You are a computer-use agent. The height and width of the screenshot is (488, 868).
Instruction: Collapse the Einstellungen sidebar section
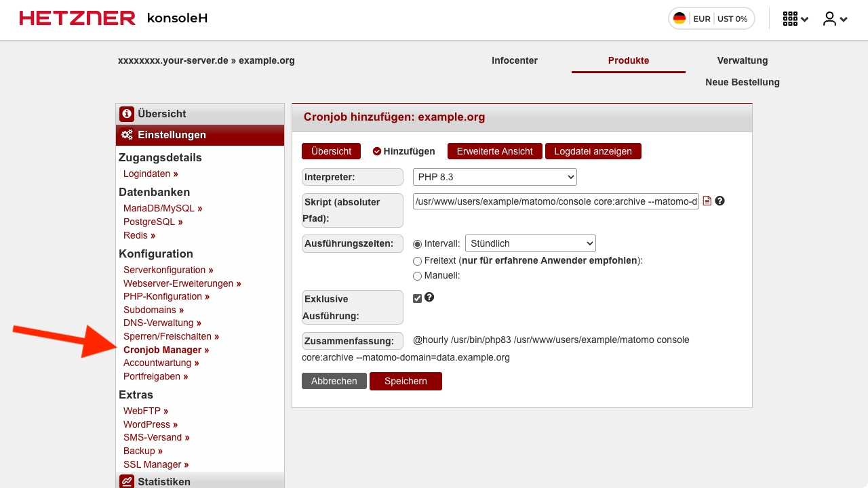pos(200,135)
